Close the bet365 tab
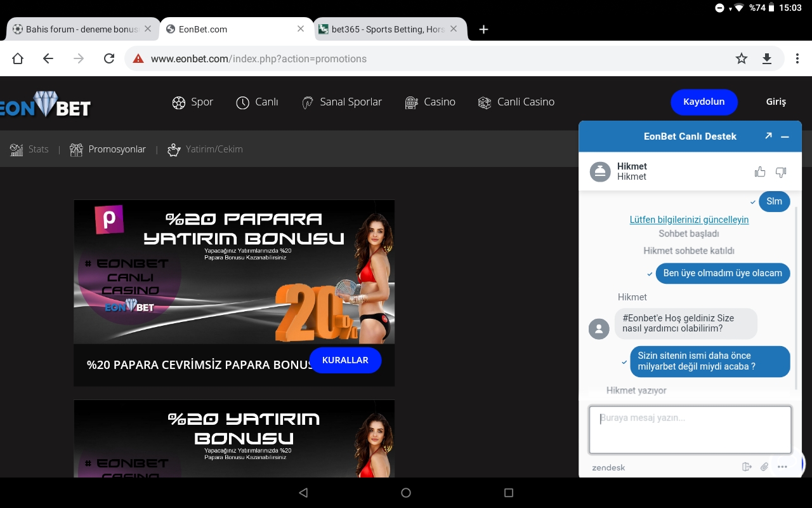This screenshot has width=812, height=508. pyautogui.click(x=454, y=29)
